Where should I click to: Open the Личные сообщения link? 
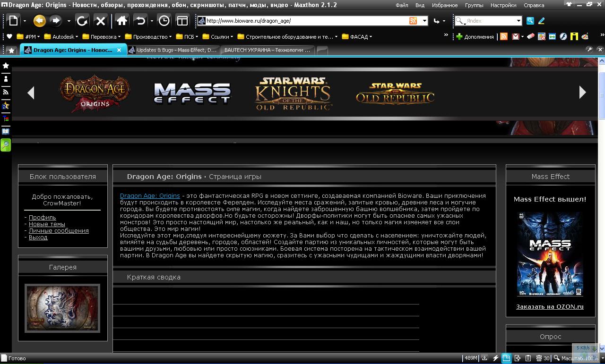click(59, 231)
